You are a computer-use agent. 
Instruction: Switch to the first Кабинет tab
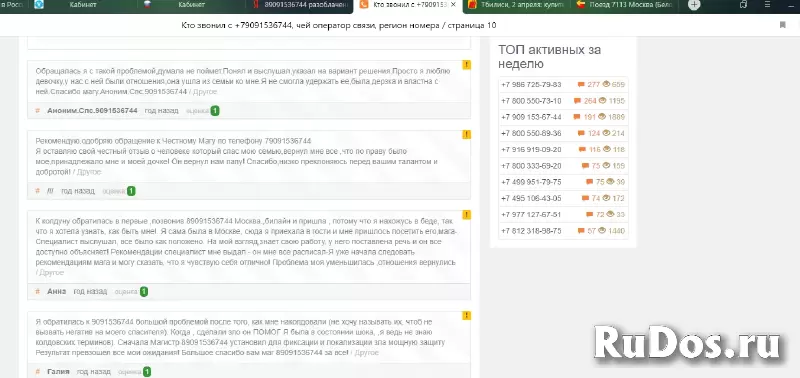pos(82,5)
